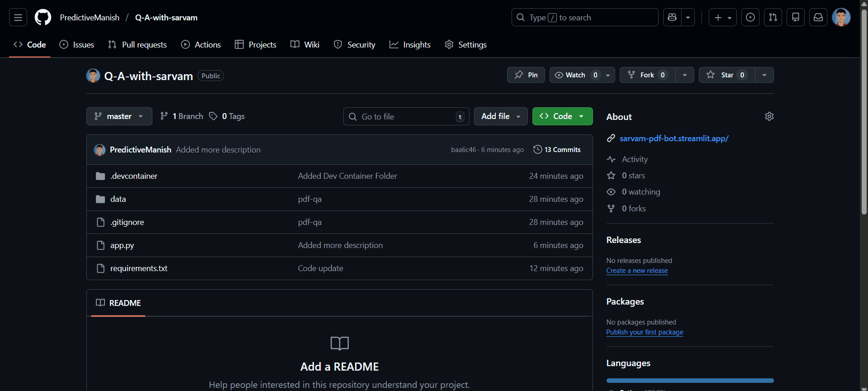Open the sarvam-pdf-bot.streamlit.app link
868x391 pixels.
point(674,138)
